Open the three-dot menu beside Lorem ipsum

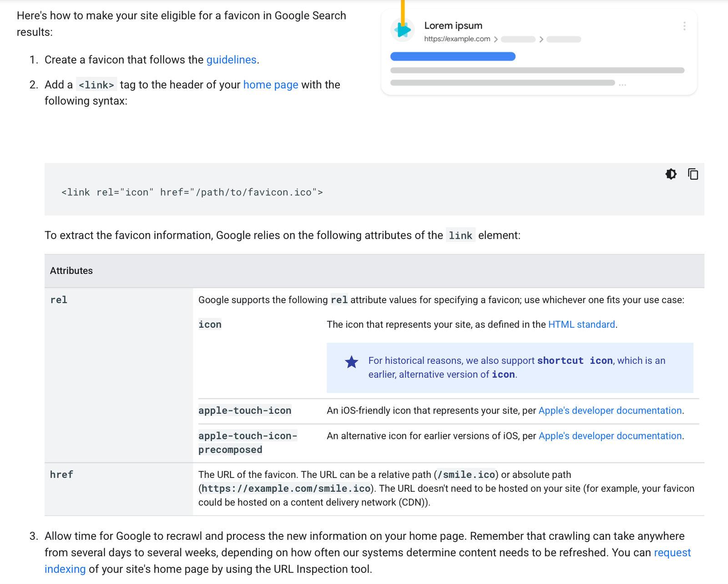[x=684, y=26]
